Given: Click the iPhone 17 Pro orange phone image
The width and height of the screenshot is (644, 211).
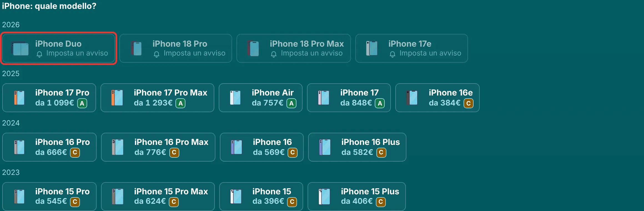Looking at the screenshot, I should tap(19, 98).
